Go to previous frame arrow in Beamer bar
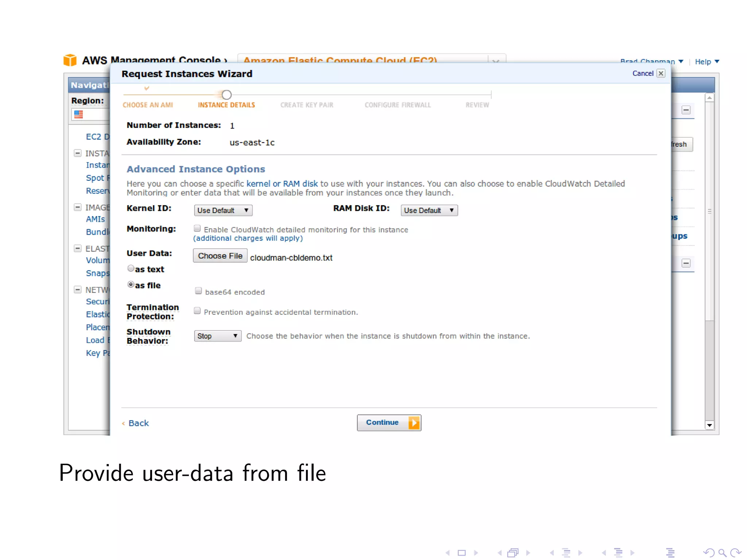 coord(500,553)
